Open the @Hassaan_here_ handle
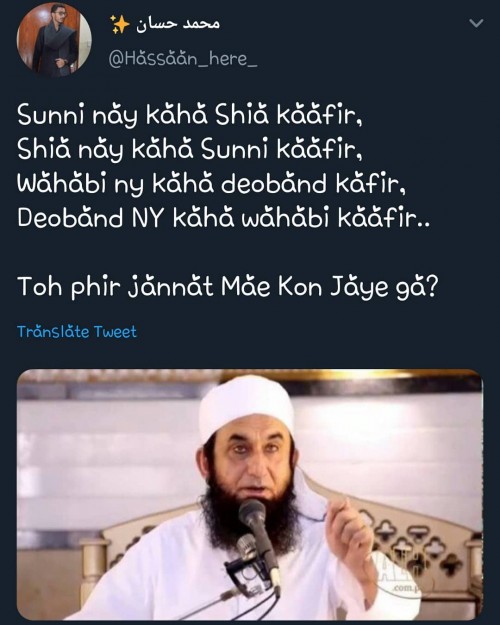 point(183,60)
